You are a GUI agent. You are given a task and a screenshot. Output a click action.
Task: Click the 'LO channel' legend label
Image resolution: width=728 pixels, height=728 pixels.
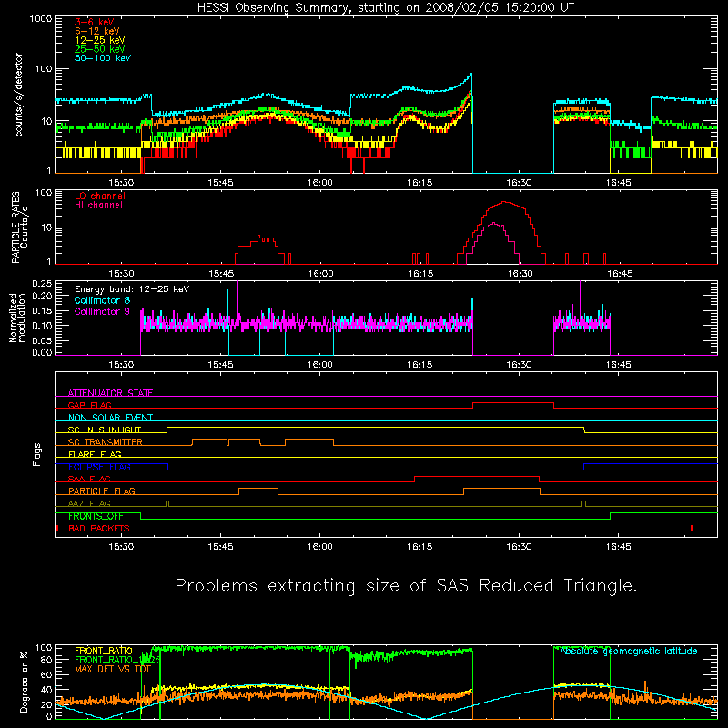100,196
